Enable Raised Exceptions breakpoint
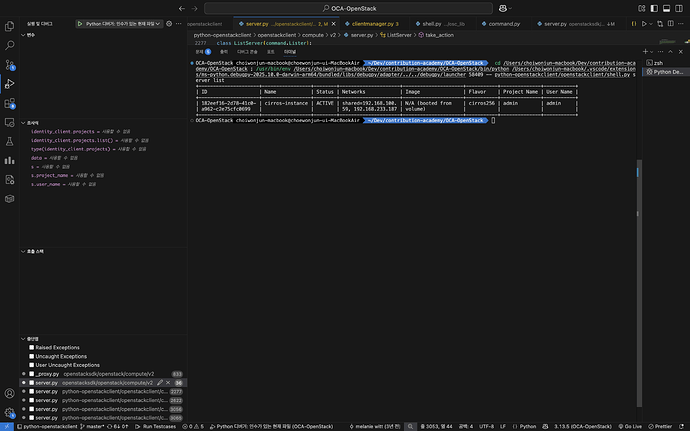Screen dimensions: 690x431 tap(31, 347)
